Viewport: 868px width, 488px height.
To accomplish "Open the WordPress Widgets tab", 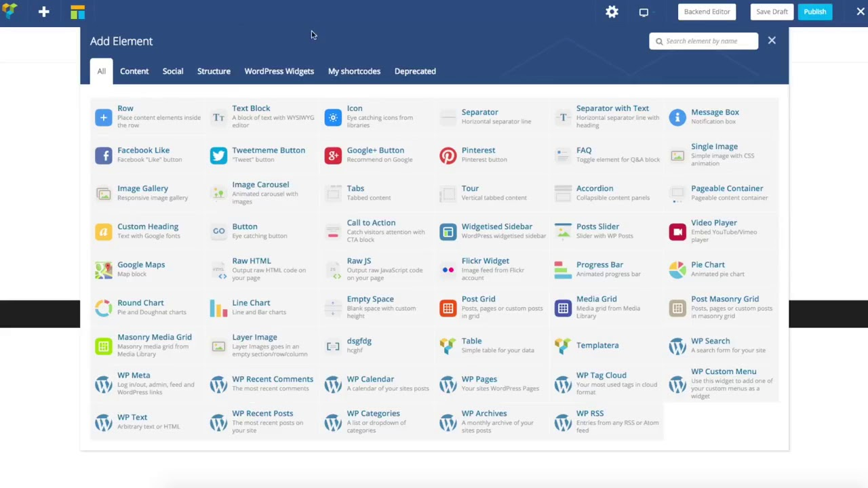I will [279, 71].
